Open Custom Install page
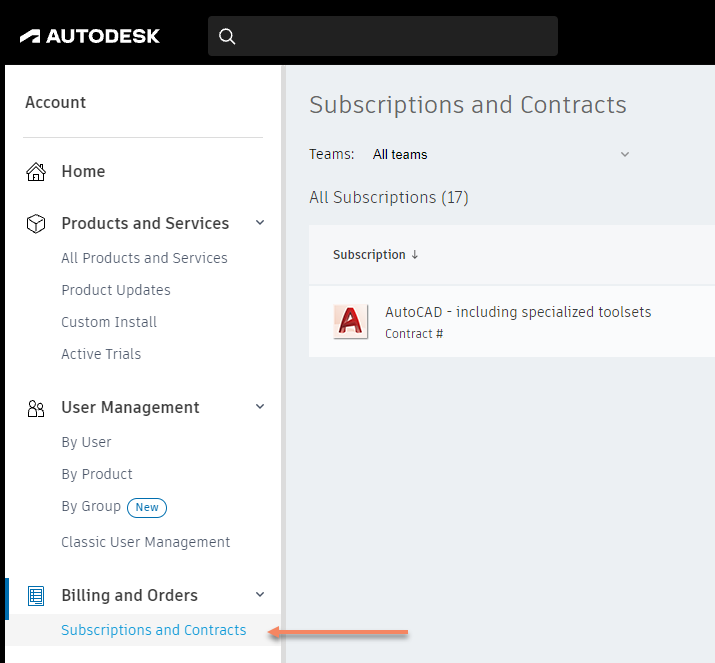Viewport: 715px width, 663px height. (x=109, y=322)
